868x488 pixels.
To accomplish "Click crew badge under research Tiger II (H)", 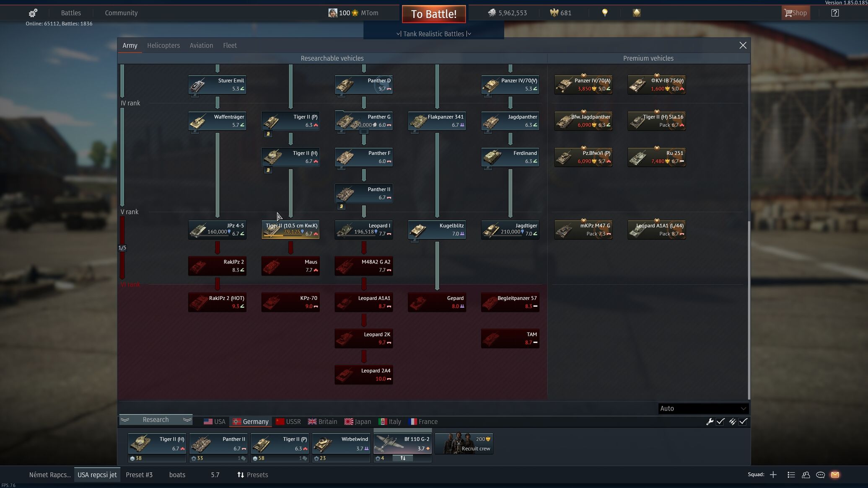I will click(x=268, y=170).
